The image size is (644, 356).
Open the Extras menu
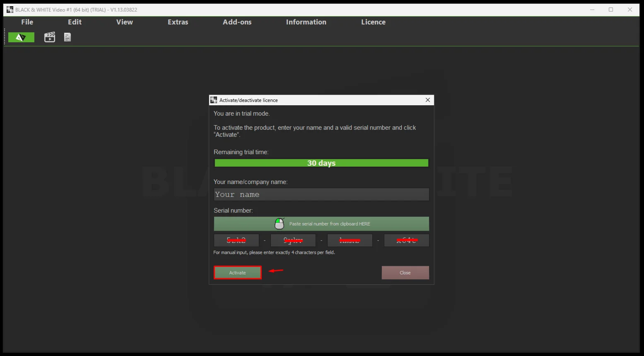click(178, 22)
